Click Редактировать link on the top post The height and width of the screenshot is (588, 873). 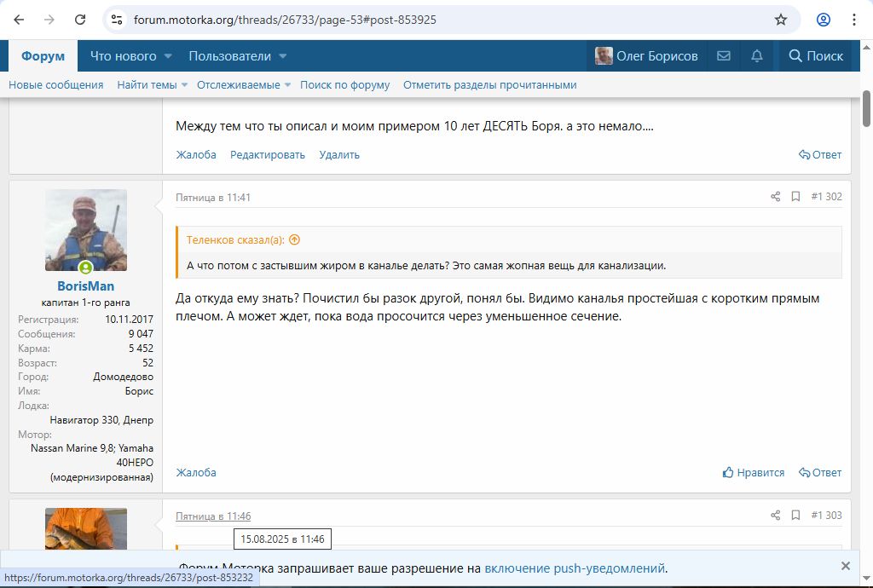(268, 155)
